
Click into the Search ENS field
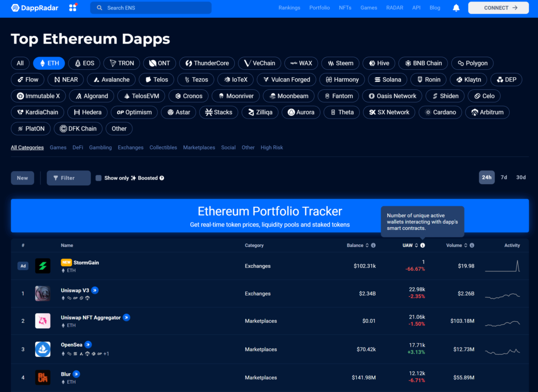point(151,7)
